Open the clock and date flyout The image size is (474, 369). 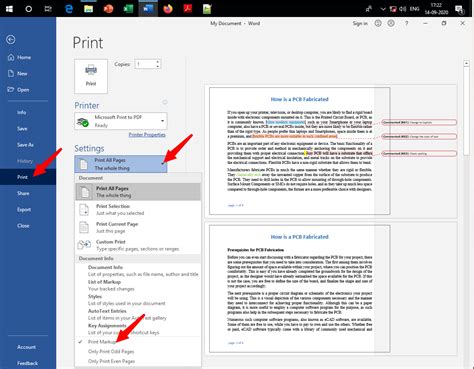(436, 9)
